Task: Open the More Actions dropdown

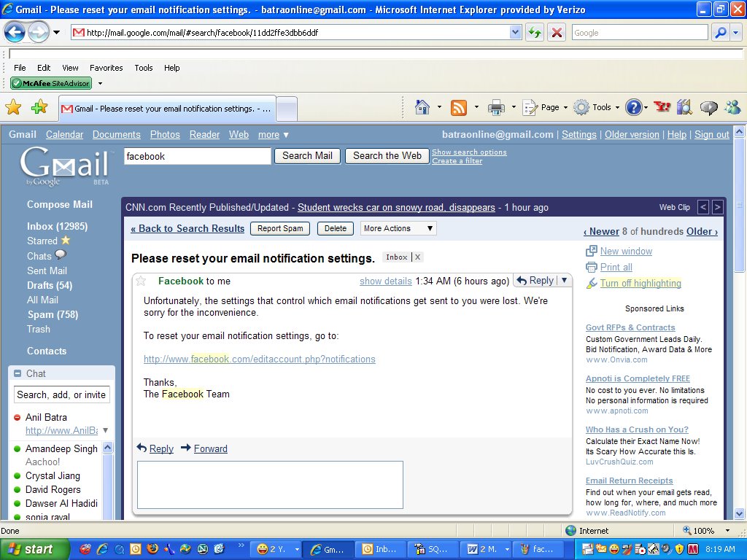Action: (398, 227)
